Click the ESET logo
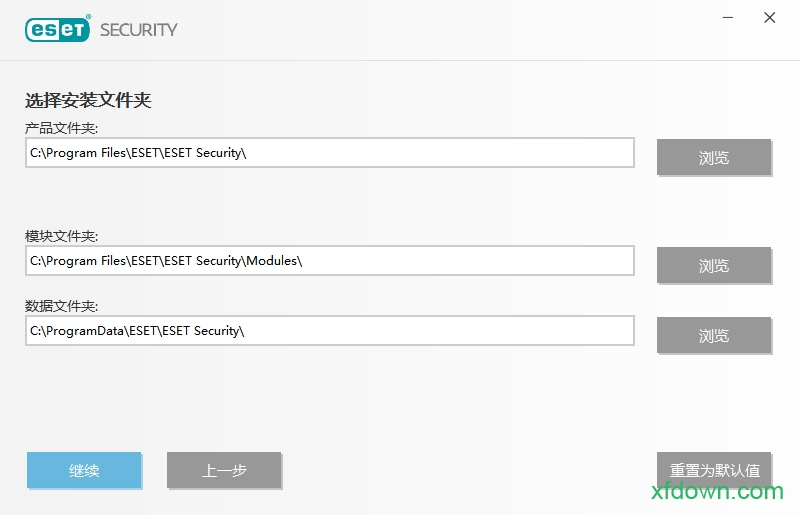The height and width of the screenshot is (515, 800). coord(58,28)
